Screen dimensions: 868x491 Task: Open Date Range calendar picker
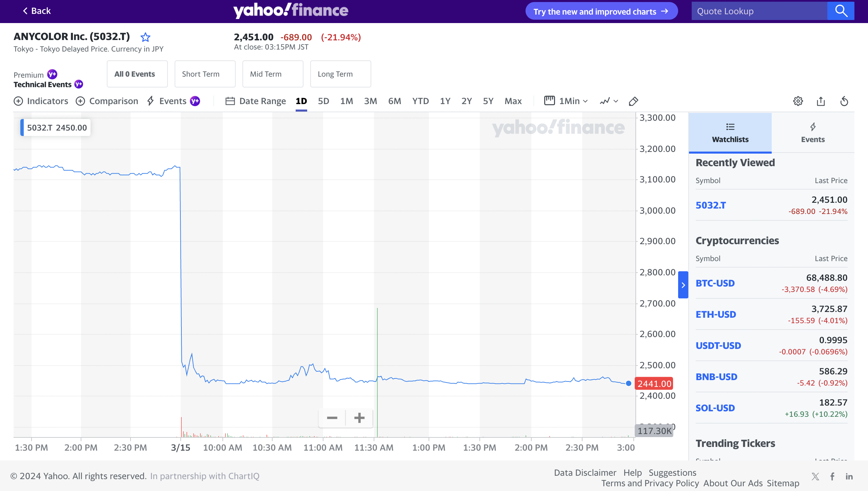tap(256, 101)
